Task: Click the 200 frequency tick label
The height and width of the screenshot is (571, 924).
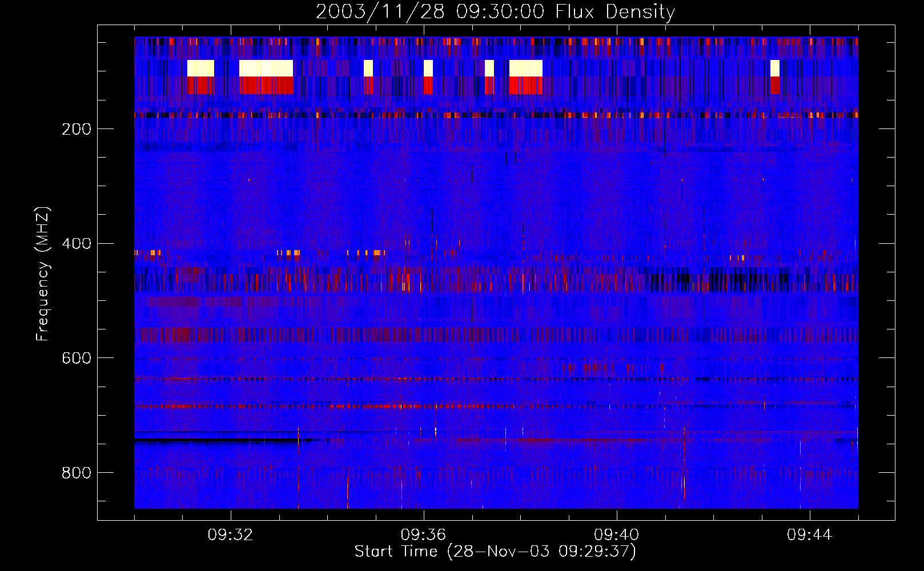Action: (x=77, y=129)
